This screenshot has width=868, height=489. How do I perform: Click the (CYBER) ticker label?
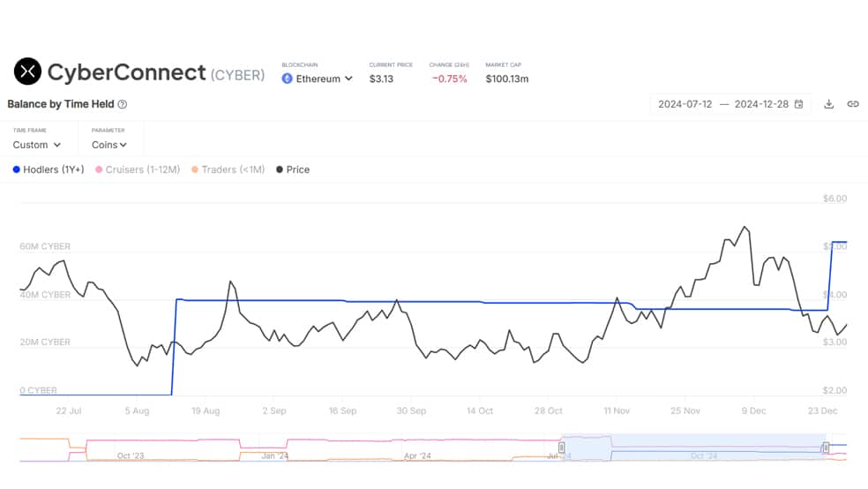click(237, 75)
